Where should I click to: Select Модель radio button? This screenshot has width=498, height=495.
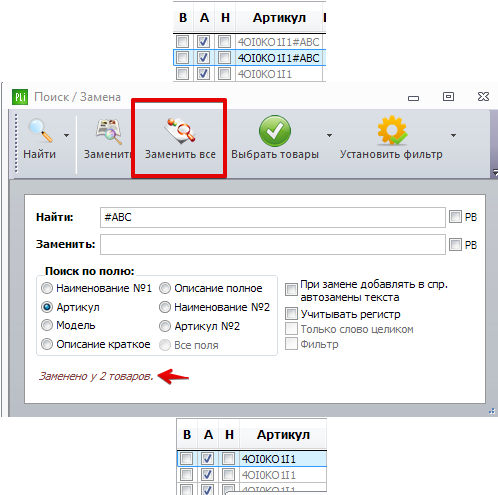point(47,325)
